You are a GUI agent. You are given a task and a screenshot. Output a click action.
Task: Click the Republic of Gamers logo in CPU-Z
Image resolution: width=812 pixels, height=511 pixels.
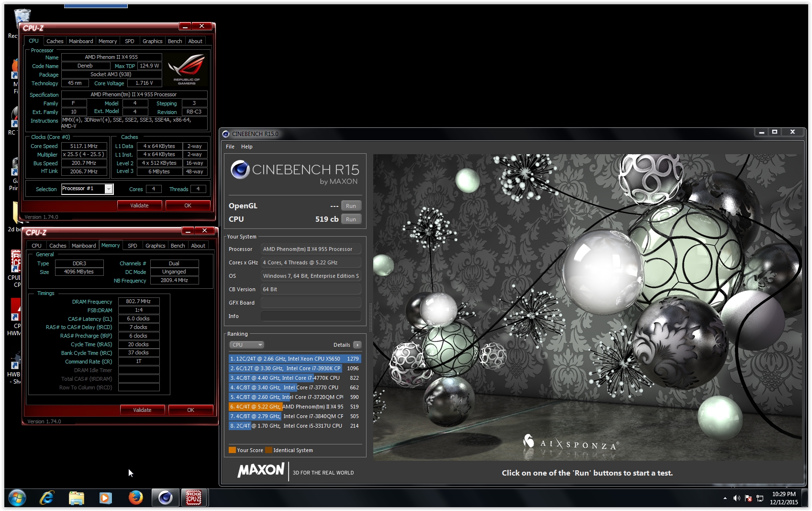[187, 70]
